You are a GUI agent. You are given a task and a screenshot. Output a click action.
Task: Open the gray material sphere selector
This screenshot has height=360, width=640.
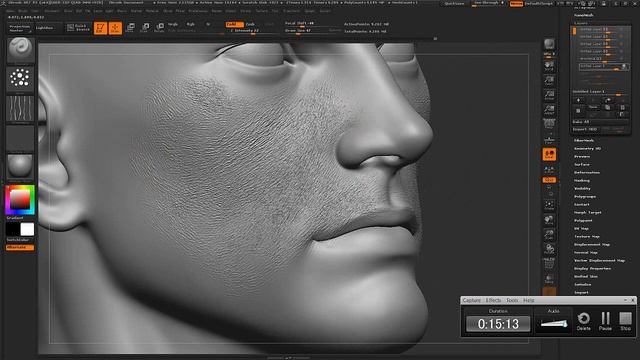(20, 167)
